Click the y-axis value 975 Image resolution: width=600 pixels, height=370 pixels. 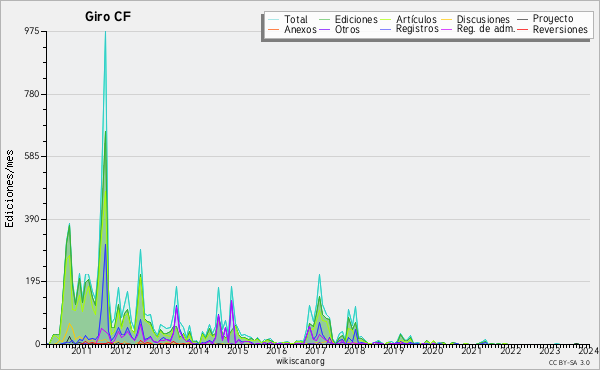(x=32, y=31)
